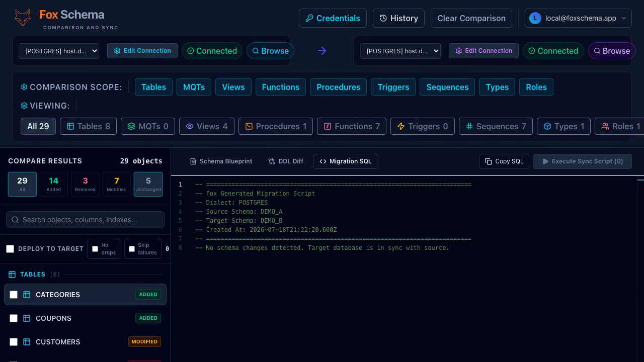Click the ADDED badge on CATEGORIES row
The image size is (644, 362).
(x=148, y=295)
